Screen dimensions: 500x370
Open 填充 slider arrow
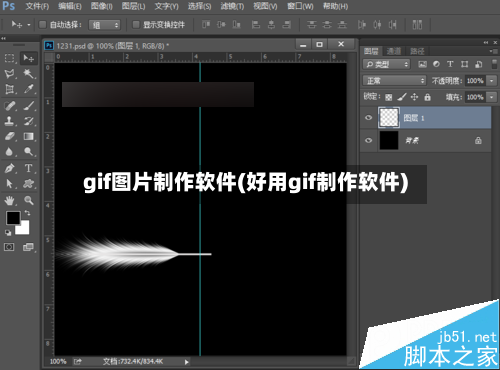[492, 97]
